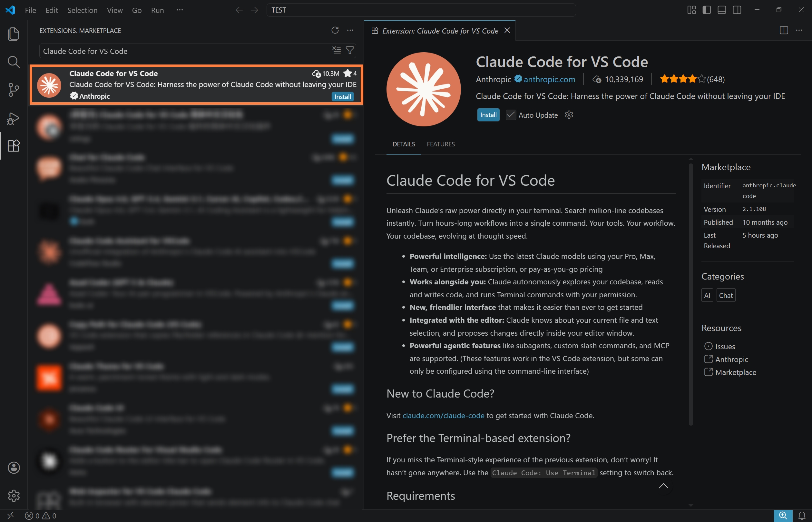The image size is (812, 522).
Task: Open the Search view in the activity bar
Action: 14,62
